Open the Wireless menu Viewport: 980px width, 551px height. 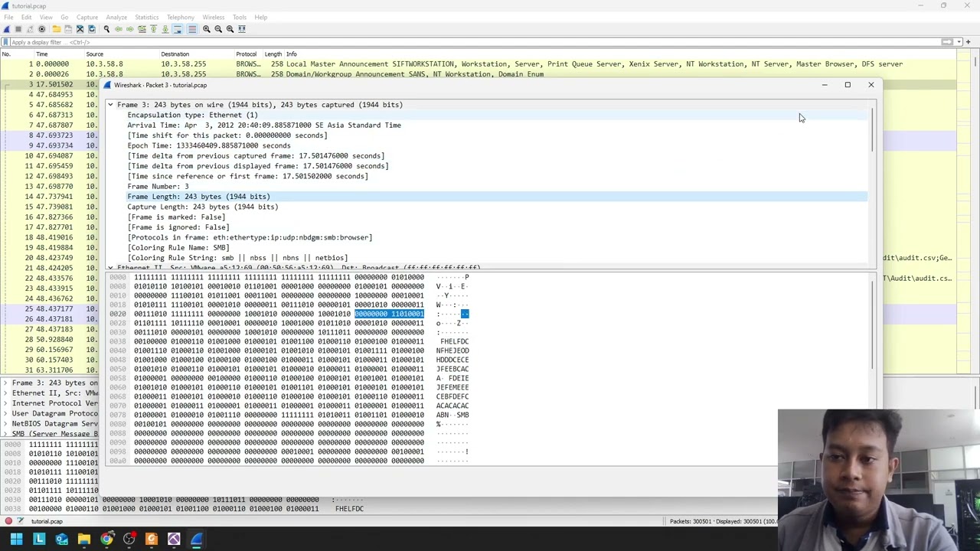point(214,17)
